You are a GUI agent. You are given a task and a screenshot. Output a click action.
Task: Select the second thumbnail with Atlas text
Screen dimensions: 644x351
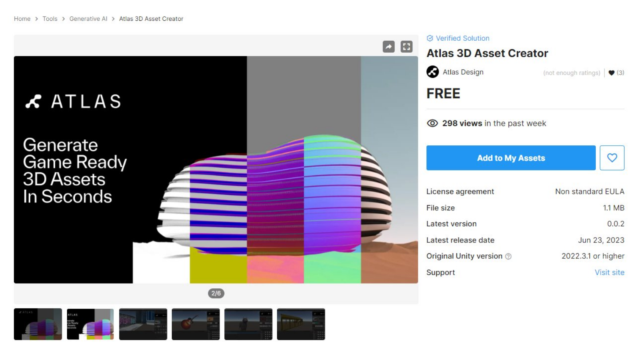(x=90, y=324)
